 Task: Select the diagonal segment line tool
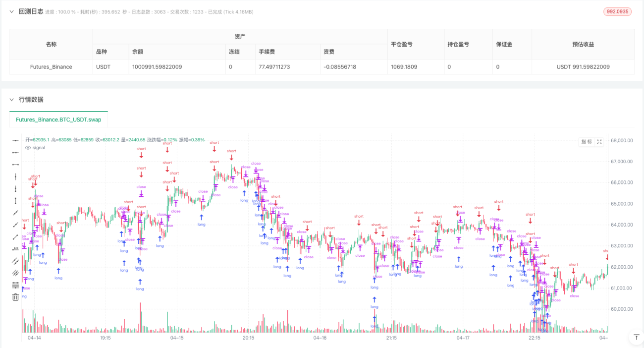[15, 236]
